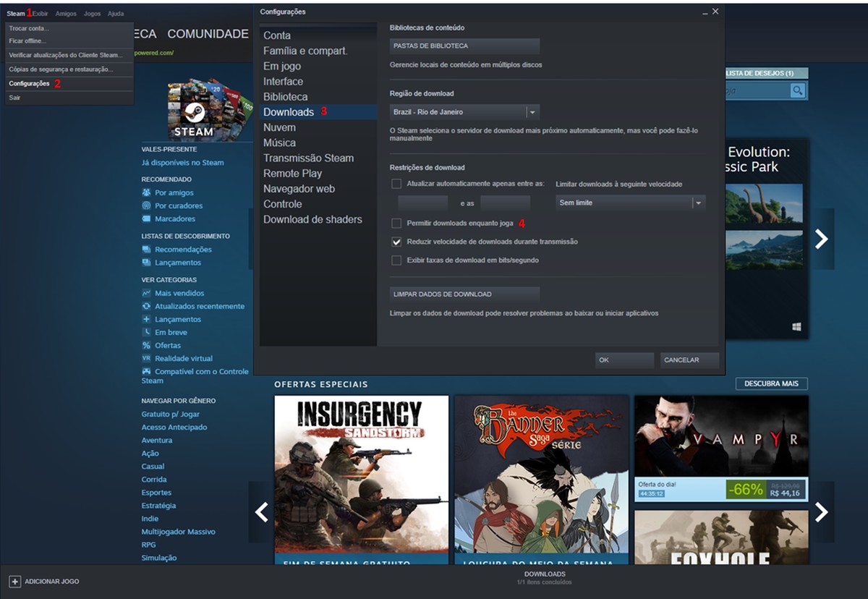Open the Região de download dropdown

(465, 112)
